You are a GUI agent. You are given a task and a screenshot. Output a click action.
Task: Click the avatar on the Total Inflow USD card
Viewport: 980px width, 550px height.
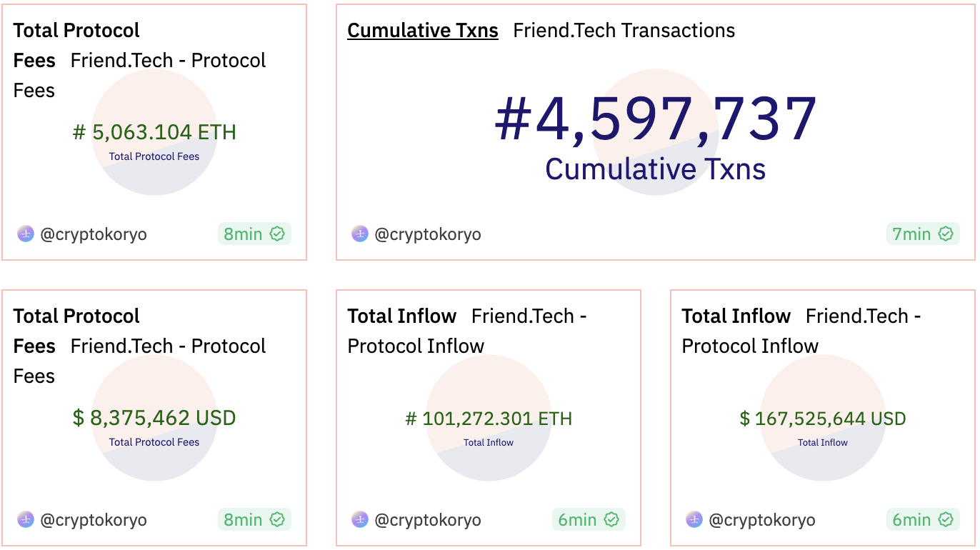[x=693, y=520]
